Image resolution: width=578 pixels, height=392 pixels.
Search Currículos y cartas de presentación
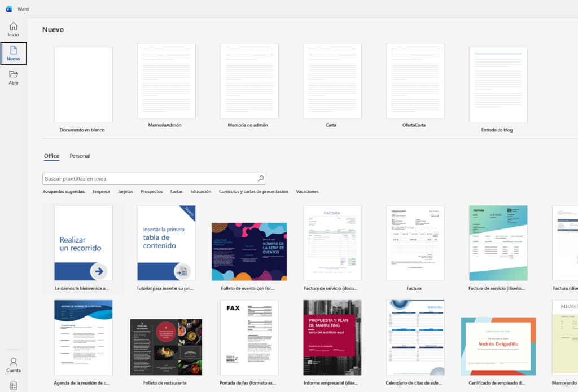click(x=253, y=192)
